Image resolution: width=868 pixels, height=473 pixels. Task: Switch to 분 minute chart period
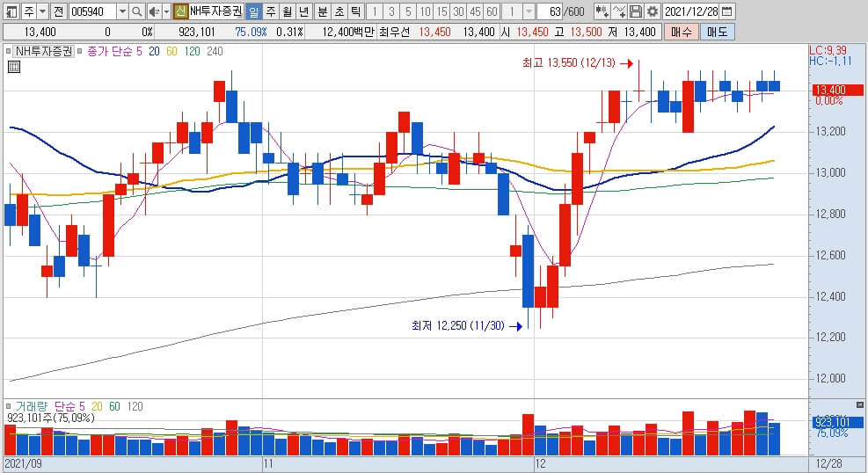point(322,11)
